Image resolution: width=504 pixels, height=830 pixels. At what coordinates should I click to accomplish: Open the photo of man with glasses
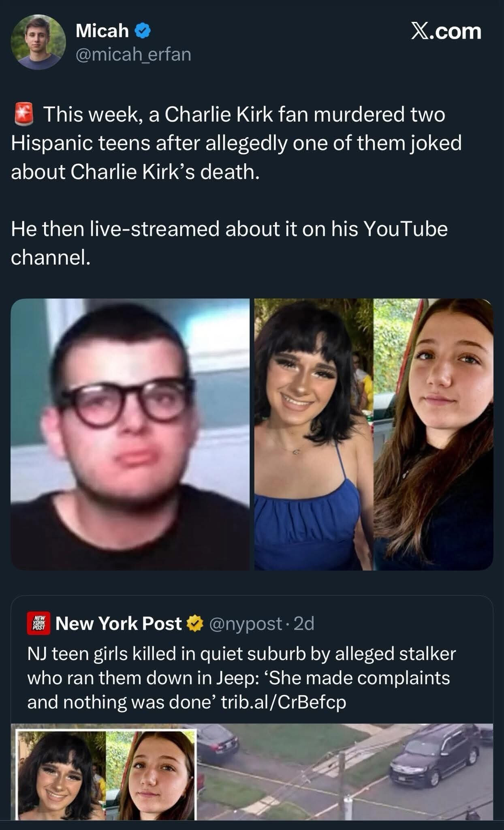[130, 434]
